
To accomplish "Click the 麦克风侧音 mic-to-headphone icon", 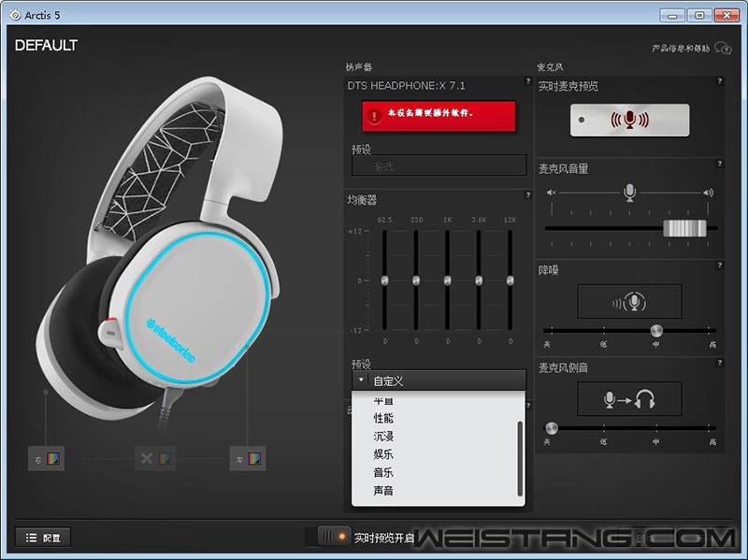I will pos(629,399).
